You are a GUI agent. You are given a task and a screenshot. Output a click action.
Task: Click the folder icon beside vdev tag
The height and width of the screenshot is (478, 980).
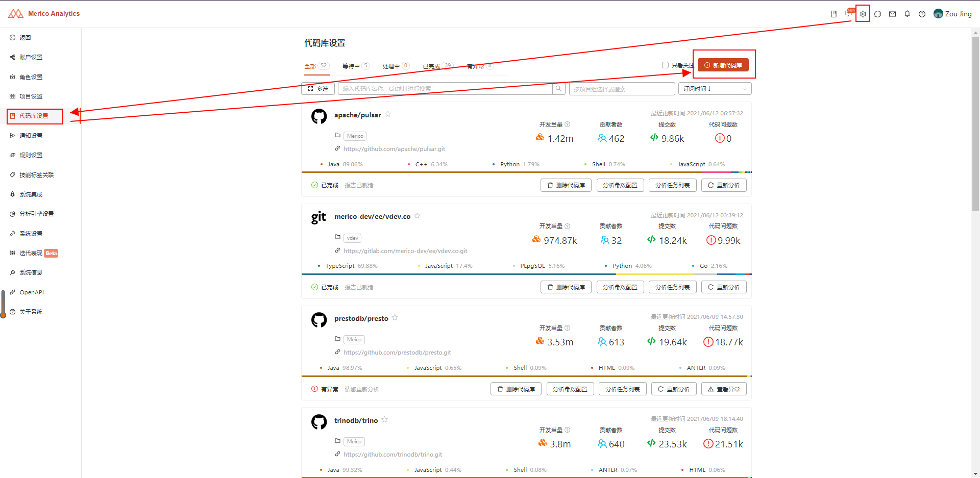tap(337, 237)
